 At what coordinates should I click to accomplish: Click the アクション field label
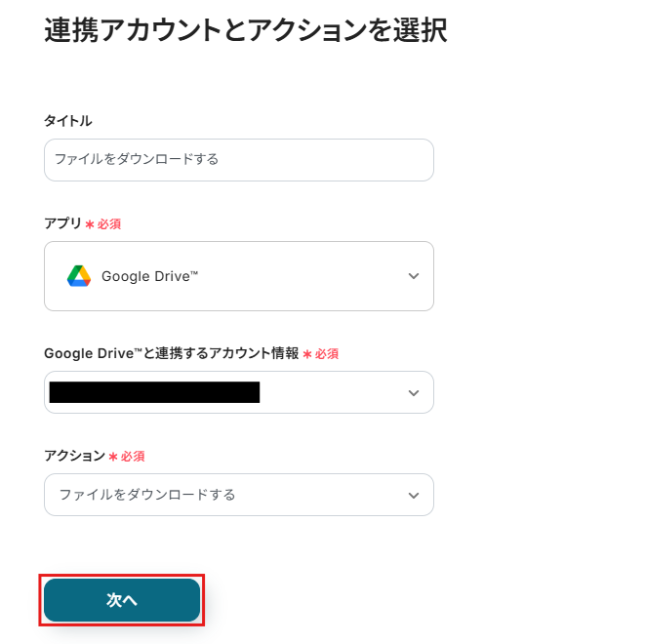(74, 456)
